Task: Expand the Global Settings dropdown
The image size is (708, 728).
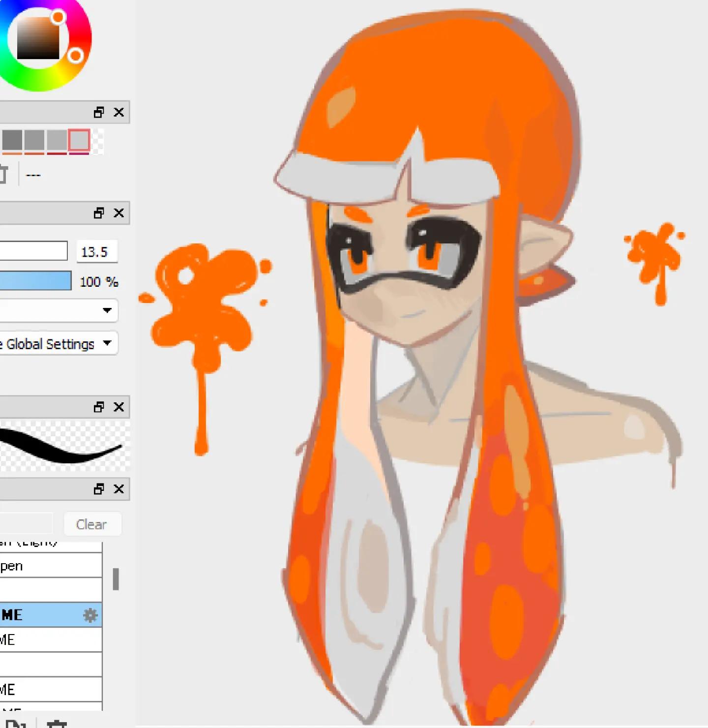Action: click(x=59, y=343)
